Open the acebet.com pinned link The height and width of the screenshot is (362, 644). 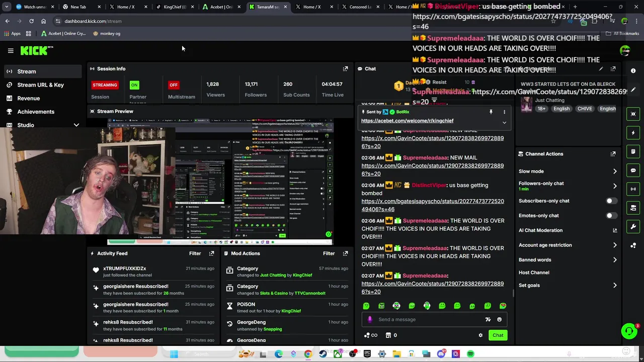[407, 121]
